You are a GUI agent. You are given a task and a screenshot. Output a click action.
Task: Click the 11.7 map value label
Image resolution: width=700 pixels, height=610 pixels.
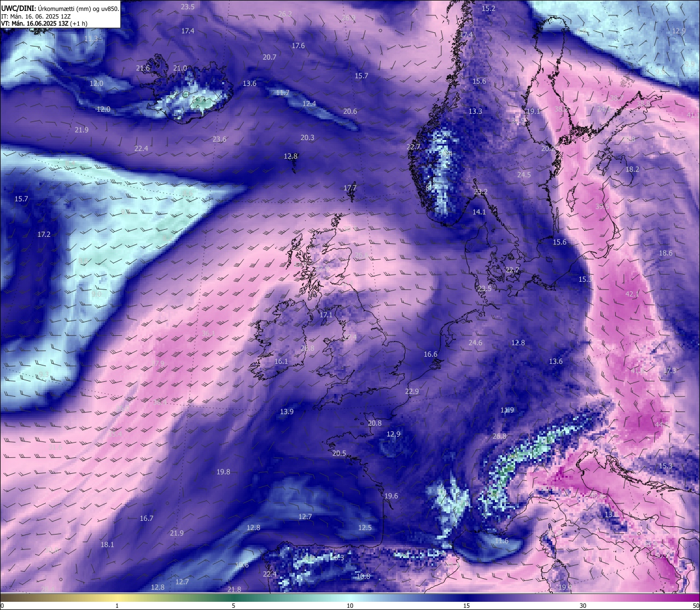[282, 93]
